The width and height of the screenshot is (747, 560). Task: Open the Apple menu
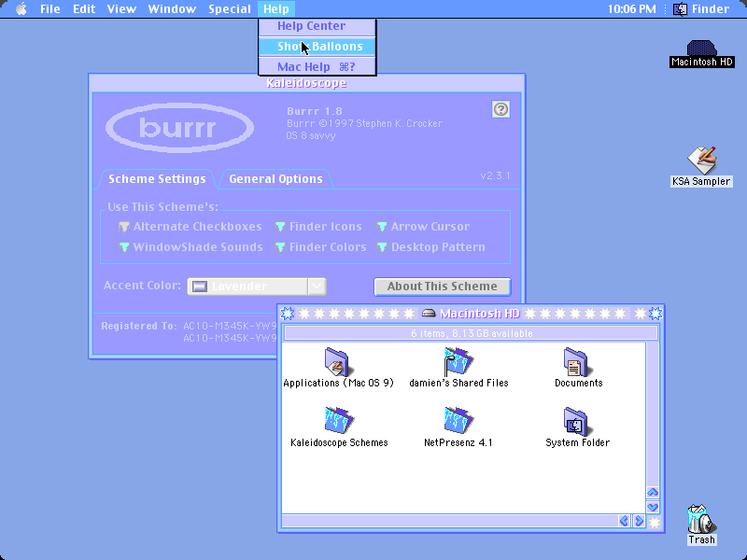(21, 8)
